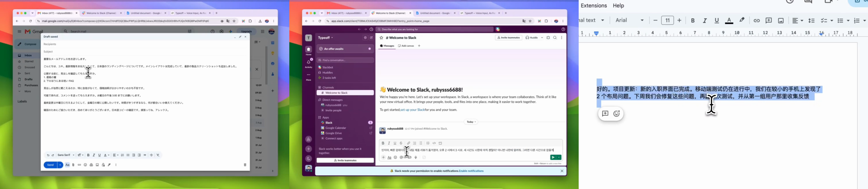Switch to Typeoff Voice Input tab in Slack window

(480, 13)
